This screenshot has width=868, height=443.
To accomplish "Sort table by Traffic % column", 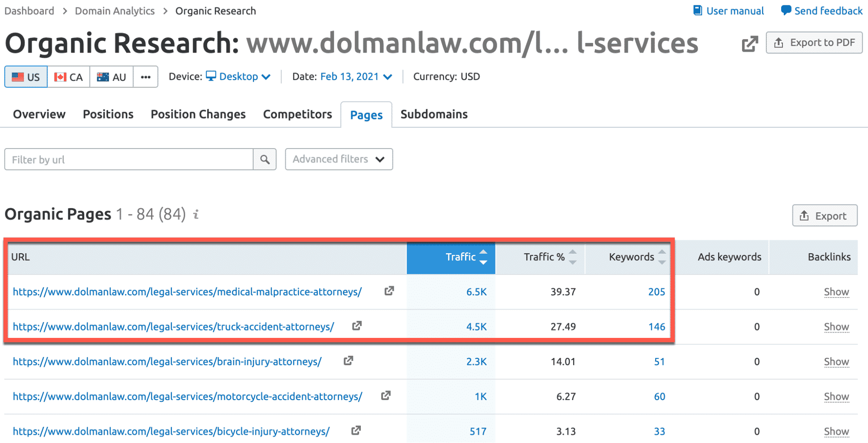I will pos(545,257).
